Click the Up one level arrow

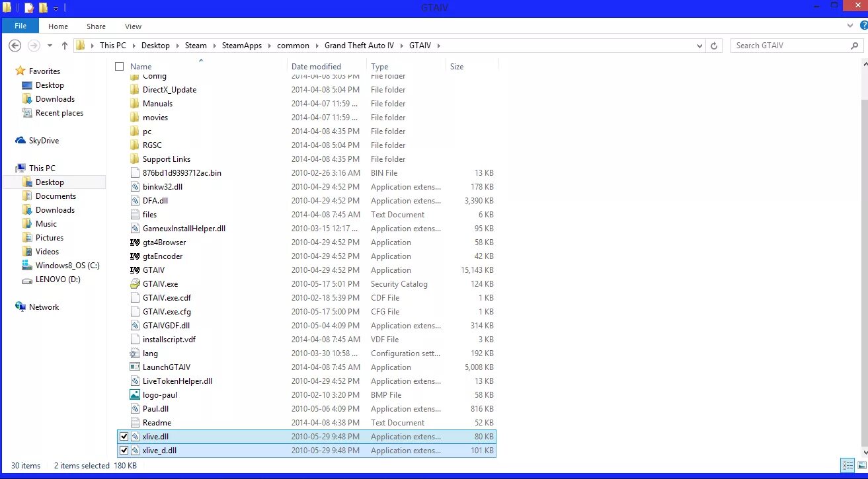click(64, 46)
